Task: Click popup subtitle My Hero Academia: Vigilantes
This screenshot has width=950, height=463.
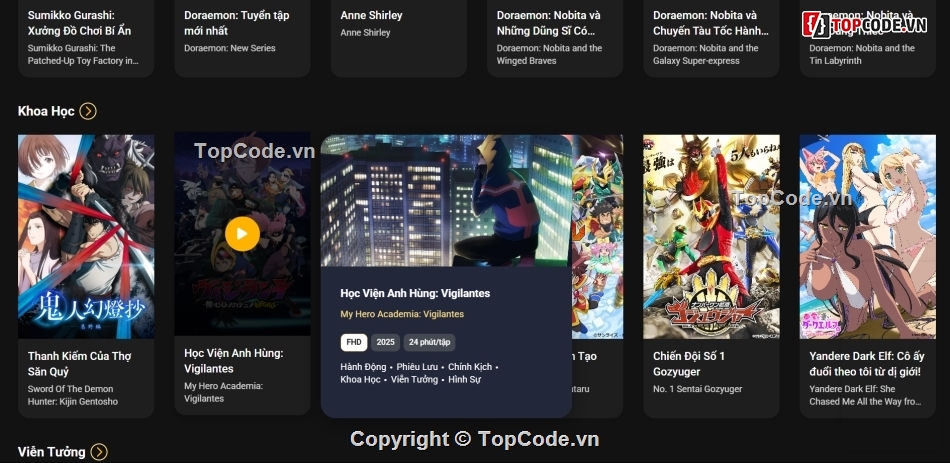Action: (x=402, y=314)
